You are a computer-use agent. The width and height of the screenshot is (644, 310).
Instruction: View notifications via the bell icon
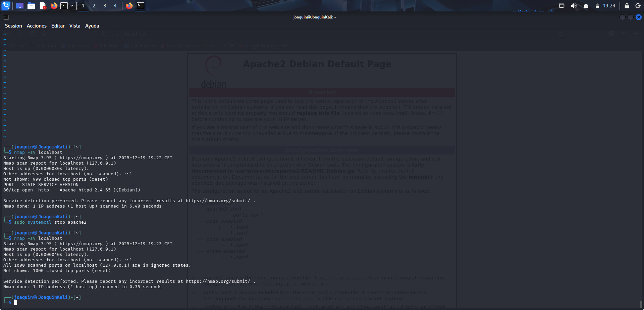[x=586, y=5]
